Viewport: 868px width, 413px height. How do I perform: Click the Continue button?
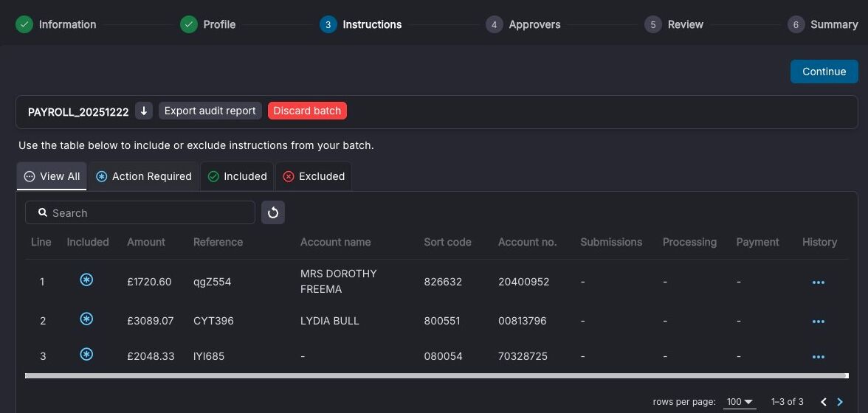[x=824, y=72]
